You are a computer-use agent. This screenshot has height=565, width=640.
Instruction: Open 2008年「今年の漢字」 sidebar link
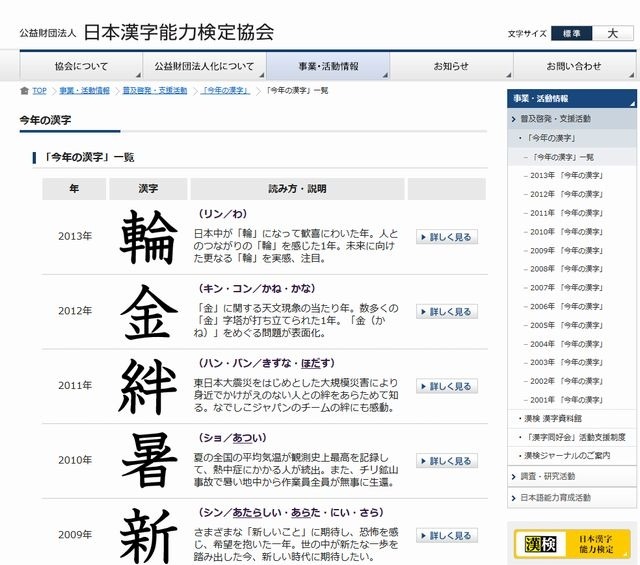click(567, 269)
